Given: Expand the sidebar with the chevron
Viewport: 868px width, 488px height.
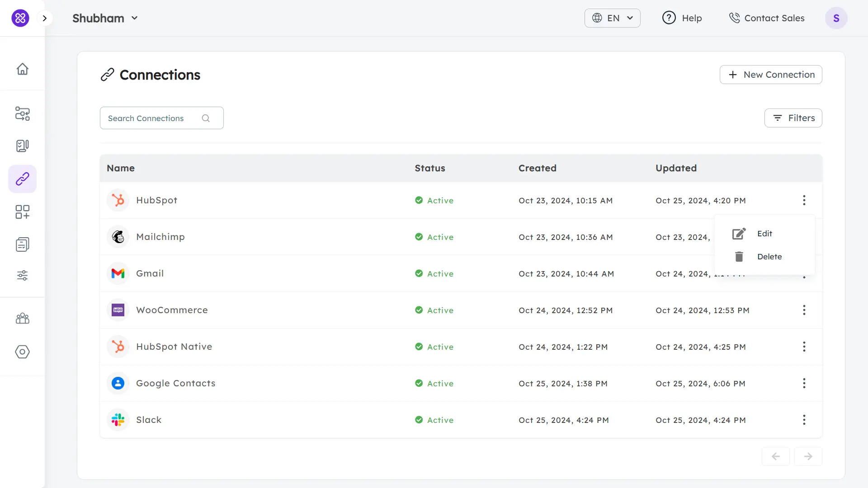Looking at the screenshot, I should (x=45, y=18).
